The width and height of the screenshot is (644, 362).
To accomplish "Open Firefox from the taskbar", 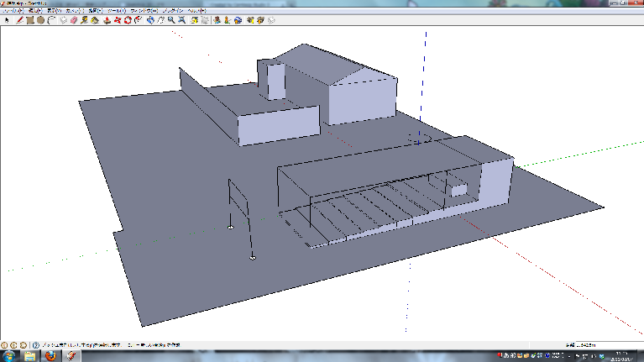I will (51, 356).
